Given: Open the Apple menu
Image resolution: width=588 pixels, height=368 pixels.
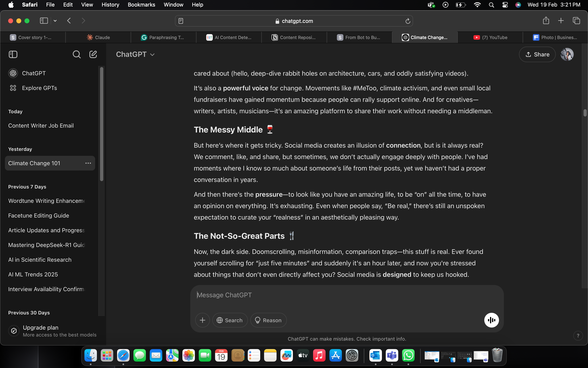Looking at the screenshot, I should pyautogui.click(x=11, y=5).
